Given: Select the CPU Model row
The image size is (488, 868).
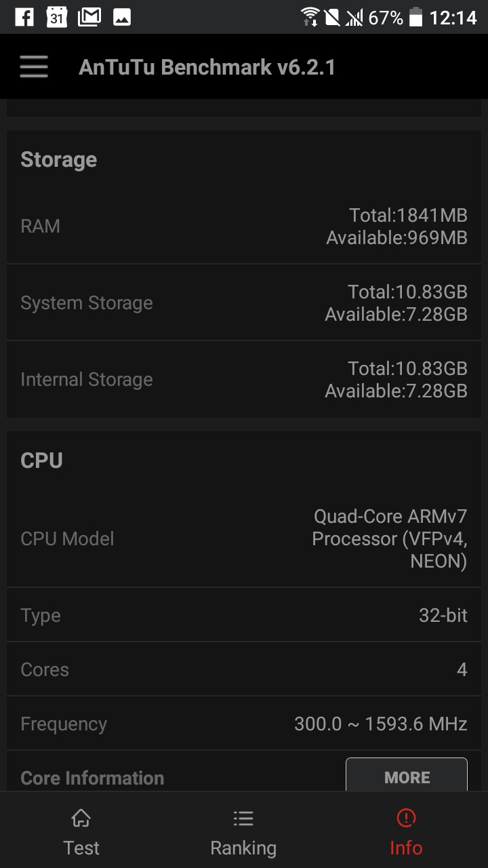Looking at the screenshot, I should point(244,539).
